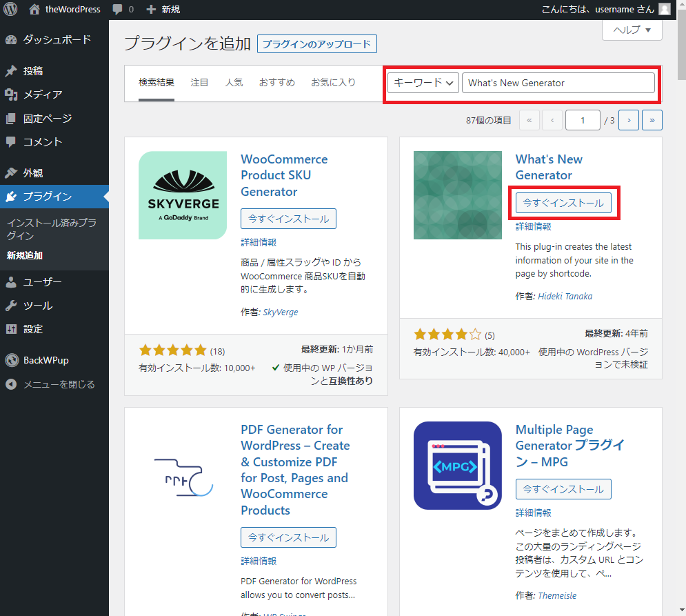Switch to the 検索結果 tab
The width and height of the screenshot is (686, 616).
(157, 82)
